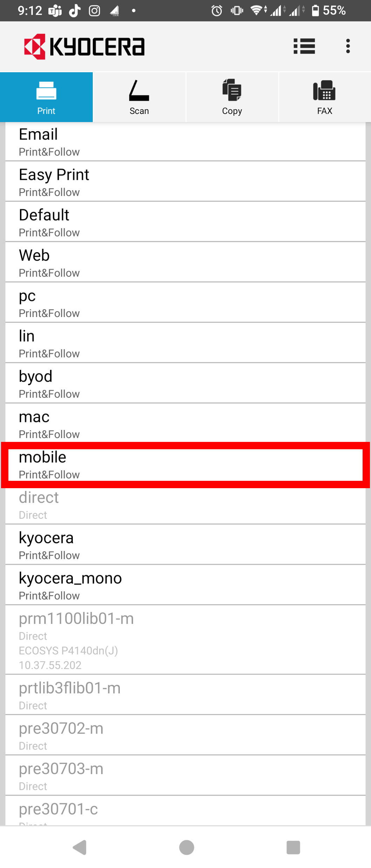Choose the lin print queue

185,343
